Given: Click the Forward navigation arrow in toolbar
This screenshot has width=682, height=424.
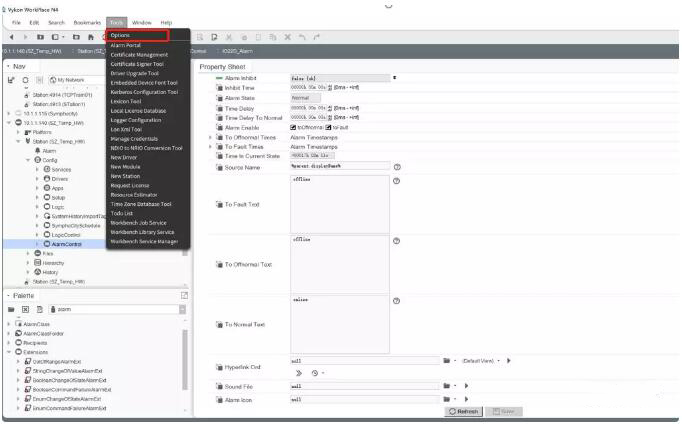Looking at the screenshot, I should (25, 37).
